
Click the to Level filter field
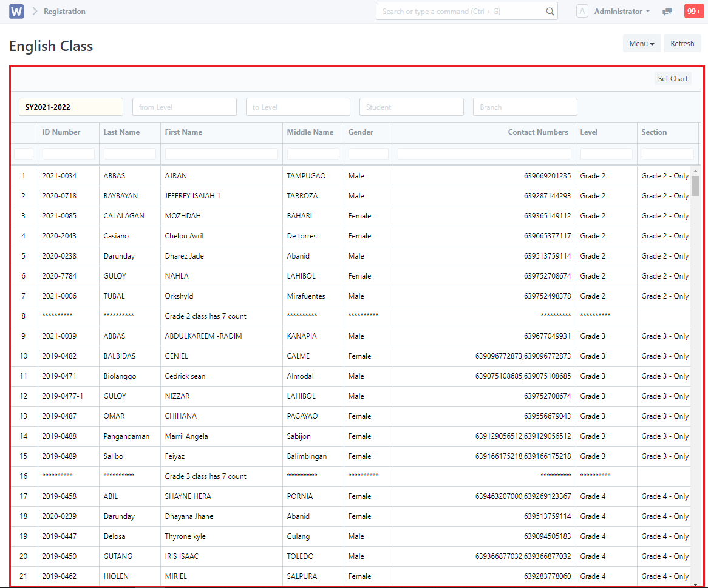[298, 107]
